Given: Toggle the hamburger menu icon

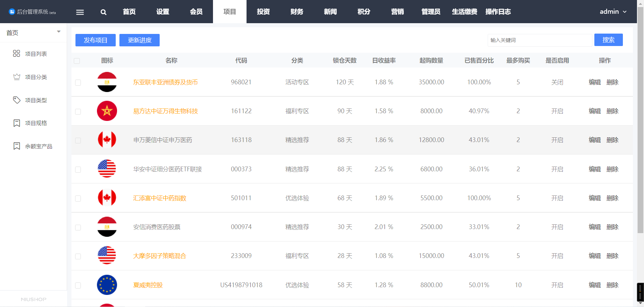Looking at the screenshot, I should [80, 12].
